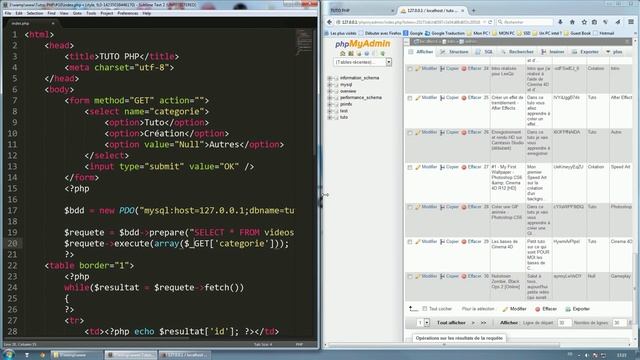Click bulk Modifier pencil below table
This screenshot has width=640, height=360.
tap(505, 309)
